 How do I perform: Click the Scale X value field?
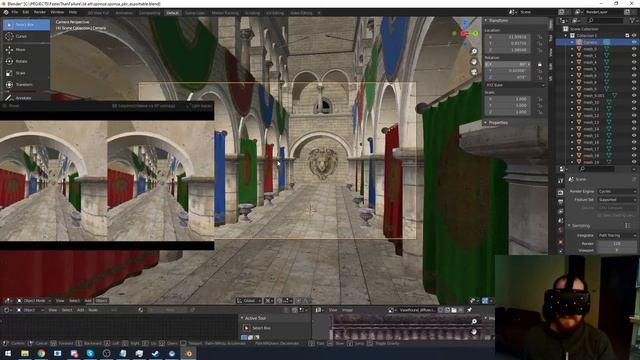pos(508,99)
